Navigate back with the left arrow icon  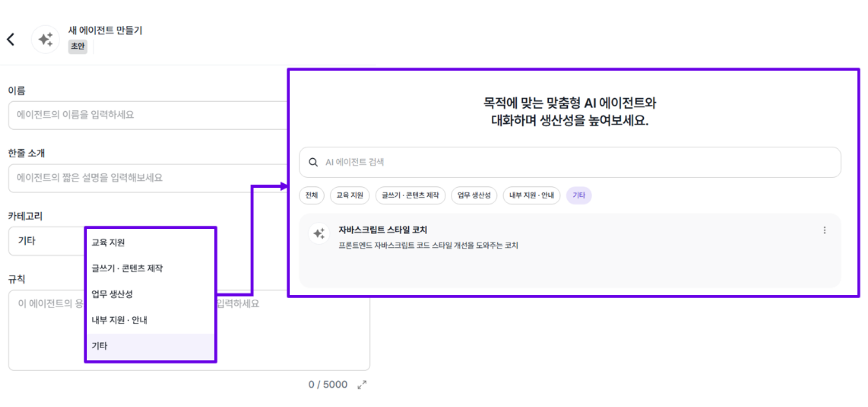tap(11, 39)
